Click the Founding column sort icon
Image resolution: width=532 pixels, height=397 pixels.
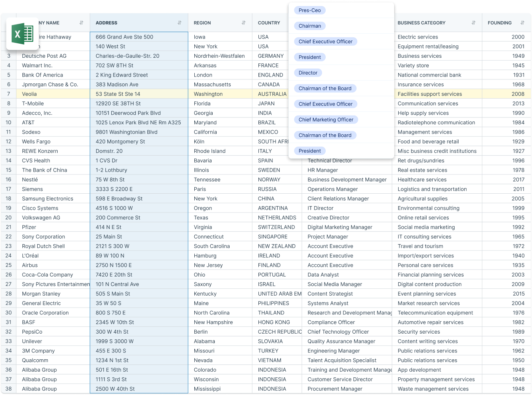522,23
